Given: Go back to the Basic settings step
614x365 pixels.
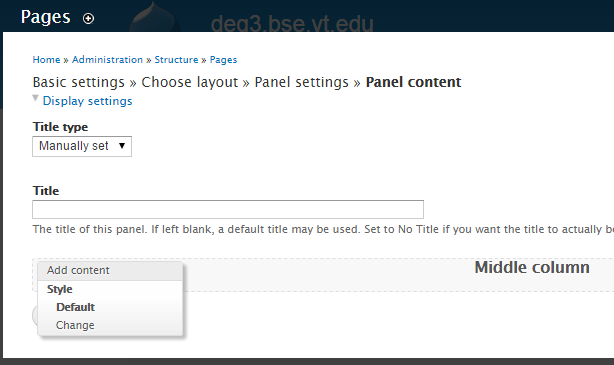Looking at the screenshot, I should click(79, 82).
